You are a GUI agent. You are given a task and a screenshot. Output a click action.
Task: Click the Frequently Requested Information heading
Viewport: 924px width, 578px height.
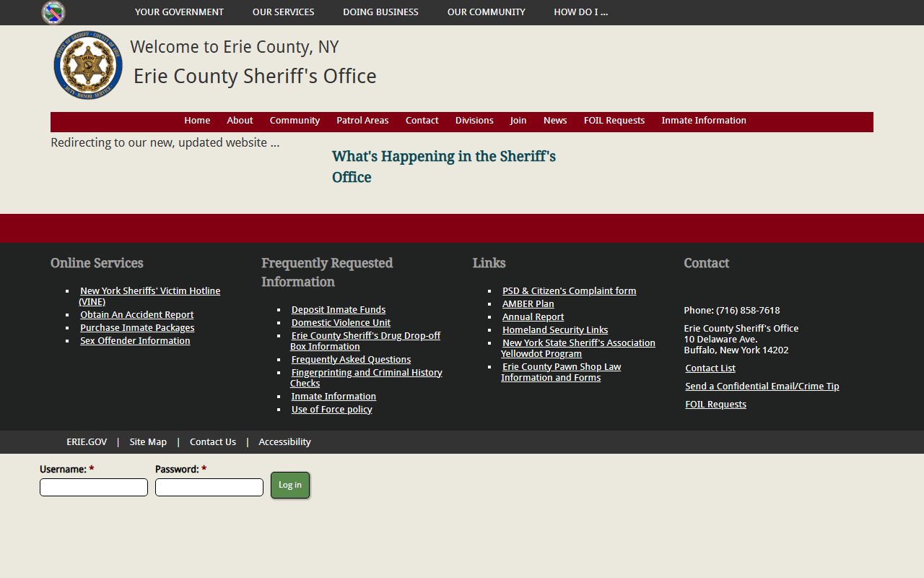(x=327, y=272)
